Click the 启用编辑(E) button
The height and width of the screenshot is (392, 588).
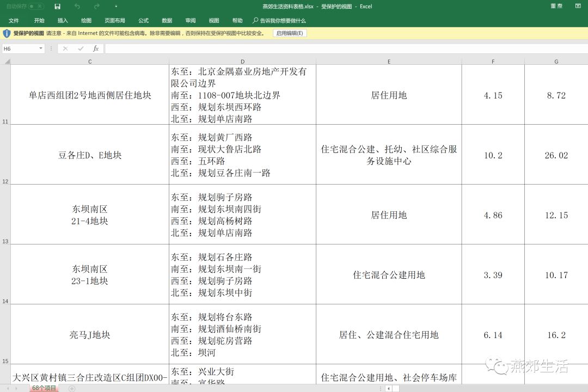coord(290,33)
